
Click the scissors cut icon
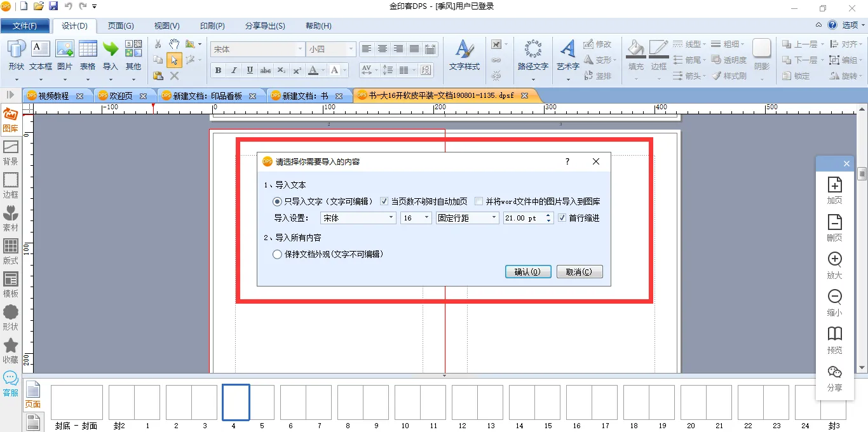pyautogui.click(x=158, y=44)
